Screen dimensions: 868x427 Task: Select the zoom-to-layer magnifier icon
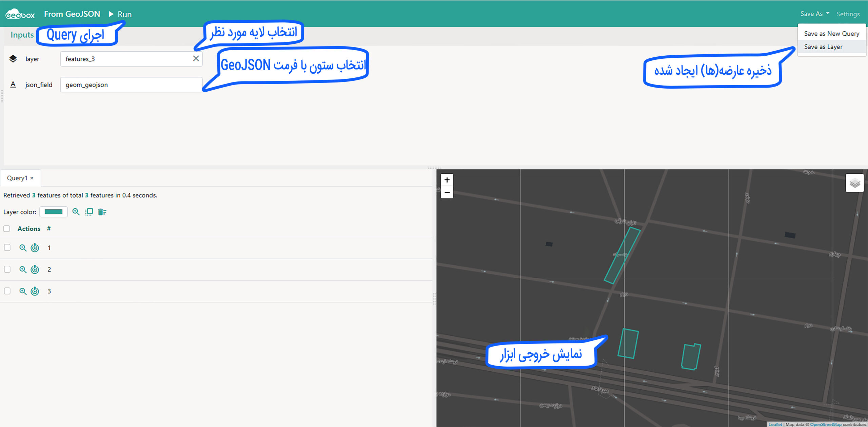(76, 212)
